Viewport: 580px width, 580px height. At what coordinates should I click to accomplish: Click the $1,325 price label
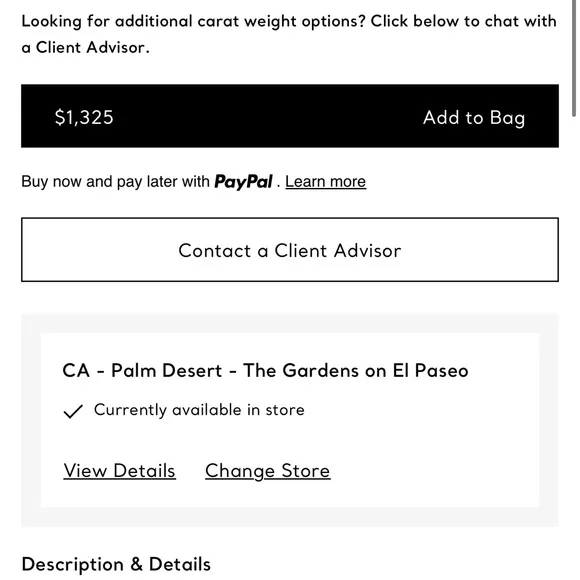pos(84,117)
